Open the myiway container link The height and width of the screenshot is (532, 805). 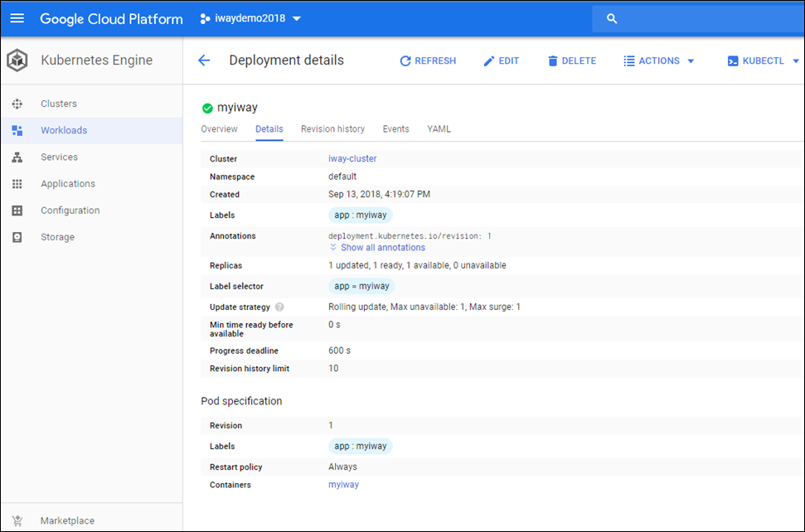click(343, 484)
